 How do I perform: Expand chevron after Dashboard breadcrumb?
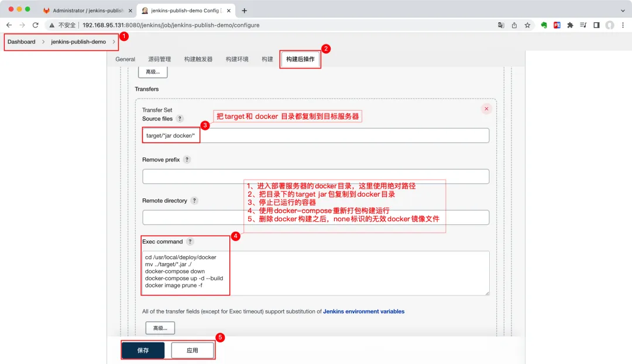tap(43, 42)
